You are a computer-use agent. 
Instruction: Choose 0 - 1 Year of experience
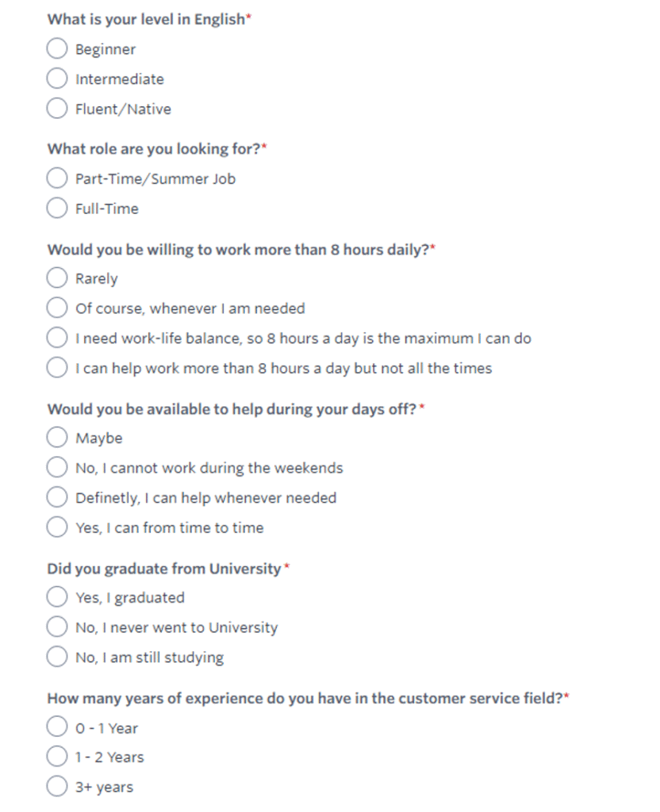tap(57, 726)
